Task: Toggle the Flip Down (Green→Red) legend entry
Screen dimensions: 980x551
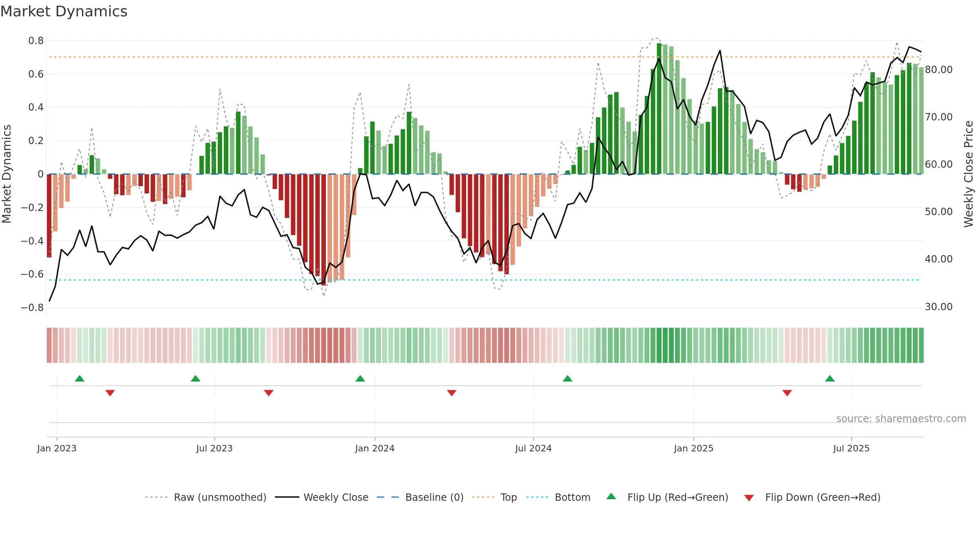Action: click(812, 497)
